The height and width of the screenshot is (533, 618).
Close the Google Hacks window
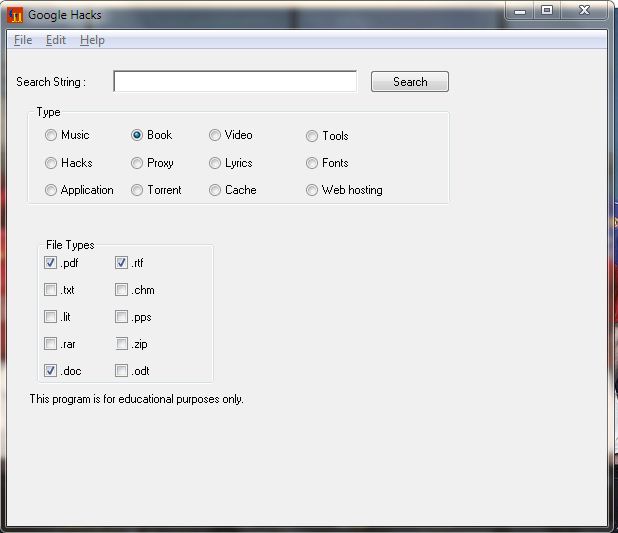584,11
